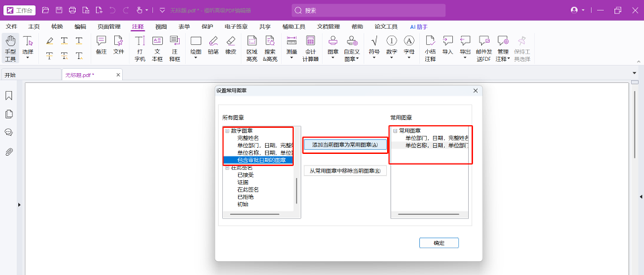Viewport: 644px width, 275px height.
Task: Open 搜索&高亮 search and highlight
Action: [270, 48]
